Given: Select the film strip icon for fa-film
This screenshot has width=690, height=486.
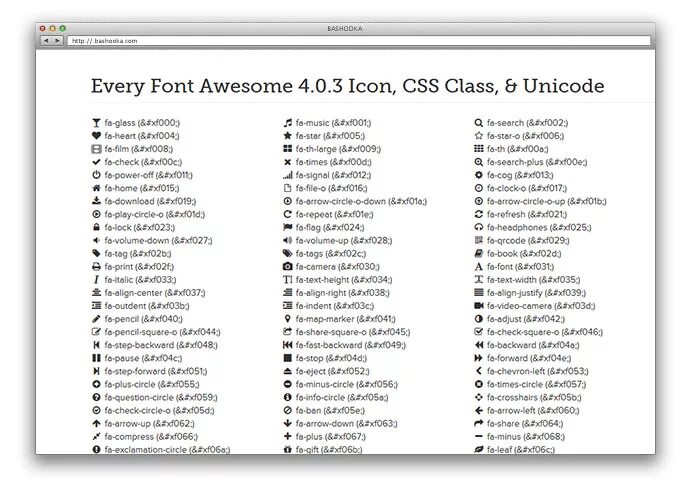Looking at the screenshot, I should [x=96, y=149].
